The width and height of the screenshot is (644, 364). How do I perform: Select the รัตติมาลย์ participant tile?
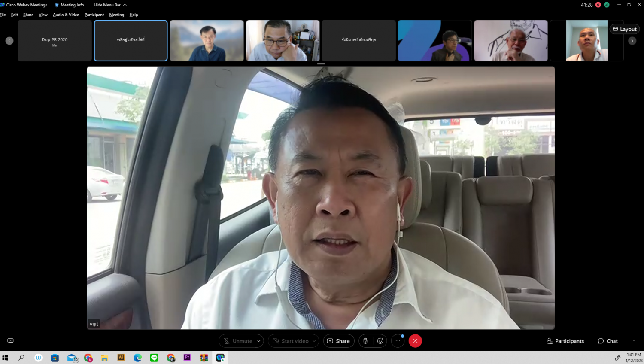click(359, 41)
